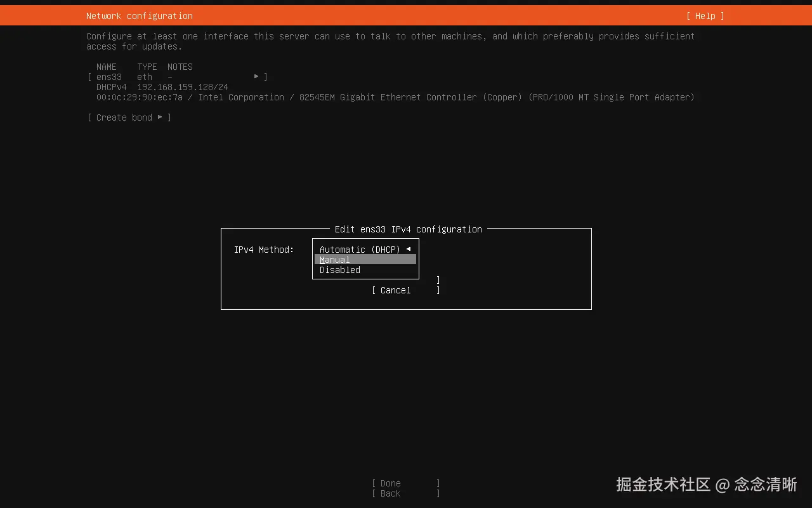This screenshot has height=508, width=812.
Task: Select the ens33 interface entry
Action: coord(108,76)
